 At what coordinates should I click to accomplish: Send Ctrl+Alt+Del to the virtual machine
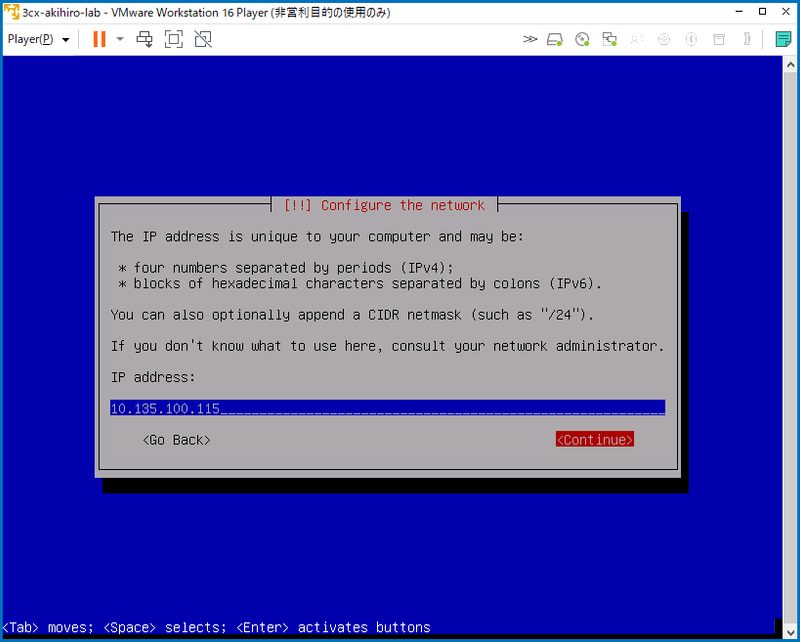[x=144, y=39]
